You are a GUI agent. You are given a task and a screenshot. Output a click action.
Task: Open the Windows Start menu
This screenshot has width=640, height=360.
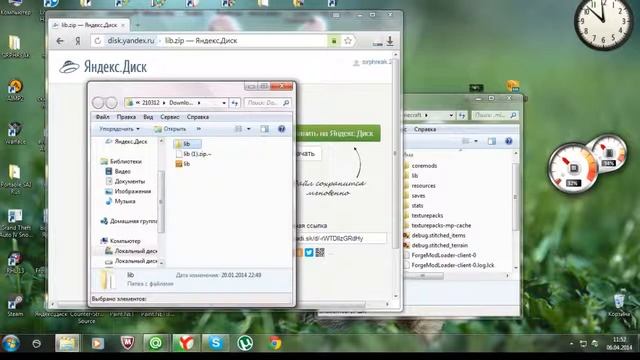tap(10, 344)
